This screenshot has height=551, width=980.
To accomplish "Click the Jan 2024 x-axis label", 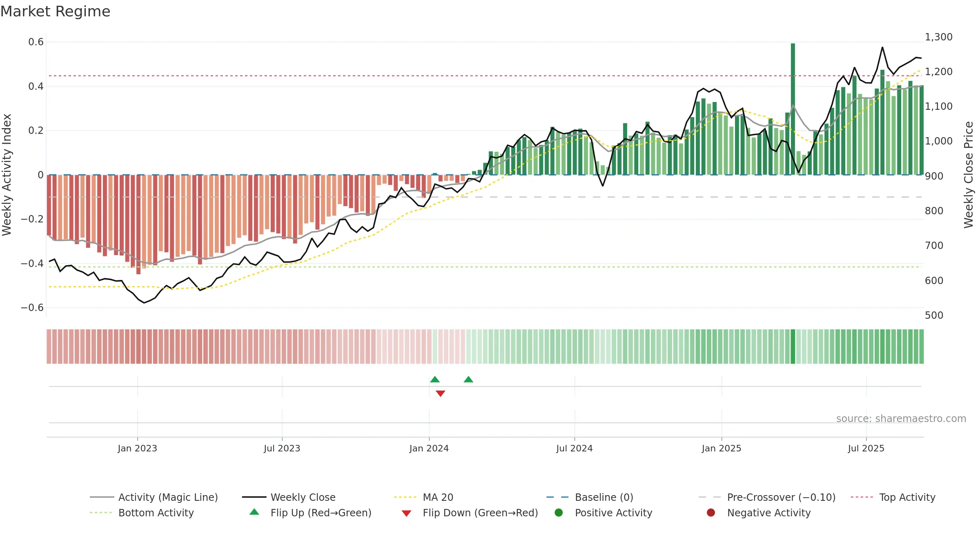I will click(x=429, y=448).
